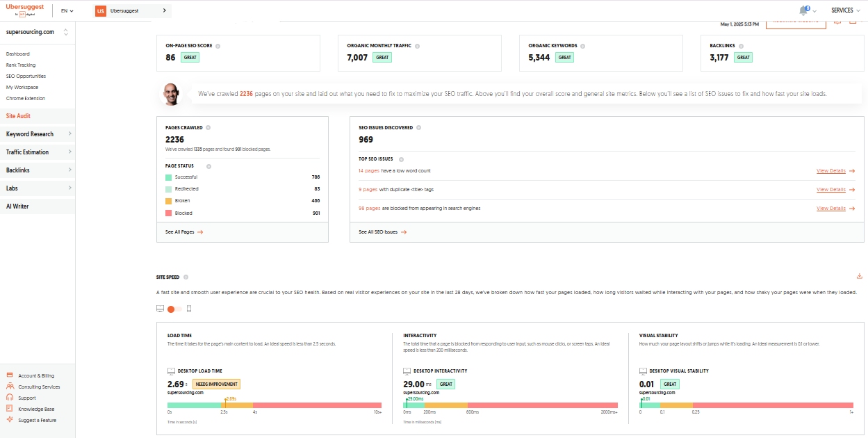Click the Support headset icon
This screenshot has width=868, height=438.
pyautogui.click(x=10, y=398)
